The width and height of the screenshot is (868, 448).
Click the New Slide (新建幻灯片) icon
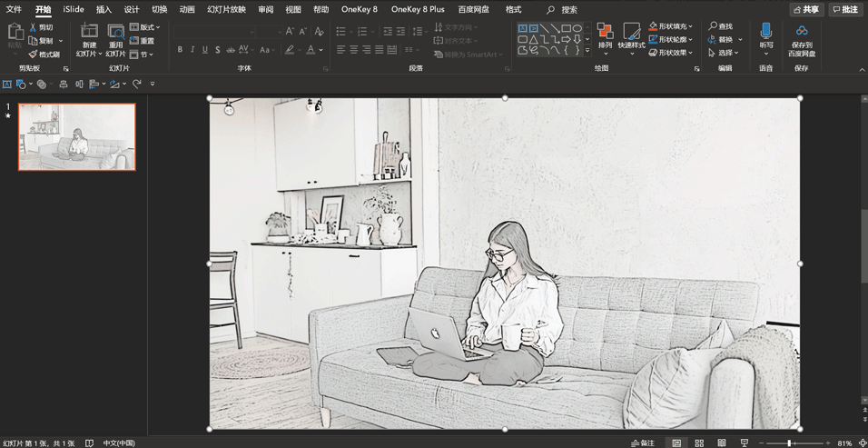pyautogui.click(x=89, y=32)
